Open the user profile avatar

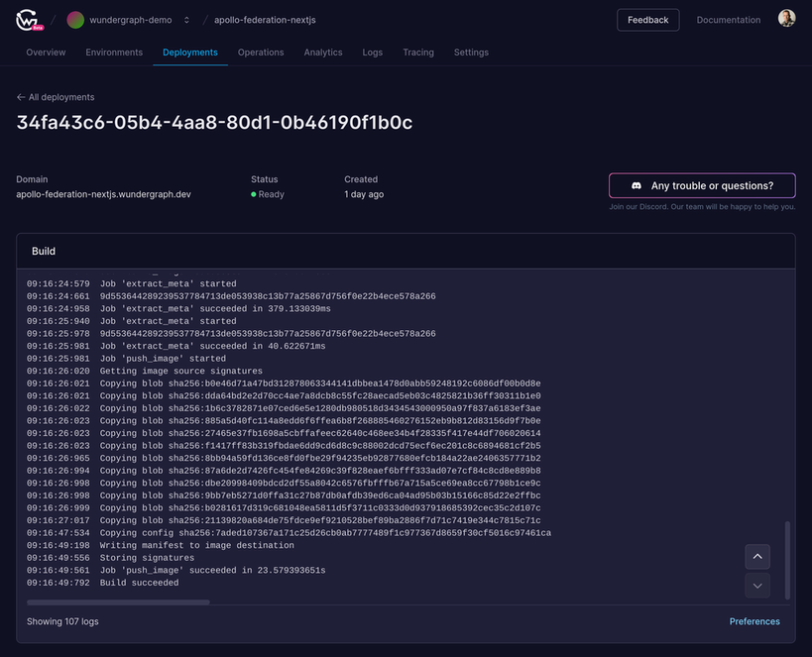(786, 18)
